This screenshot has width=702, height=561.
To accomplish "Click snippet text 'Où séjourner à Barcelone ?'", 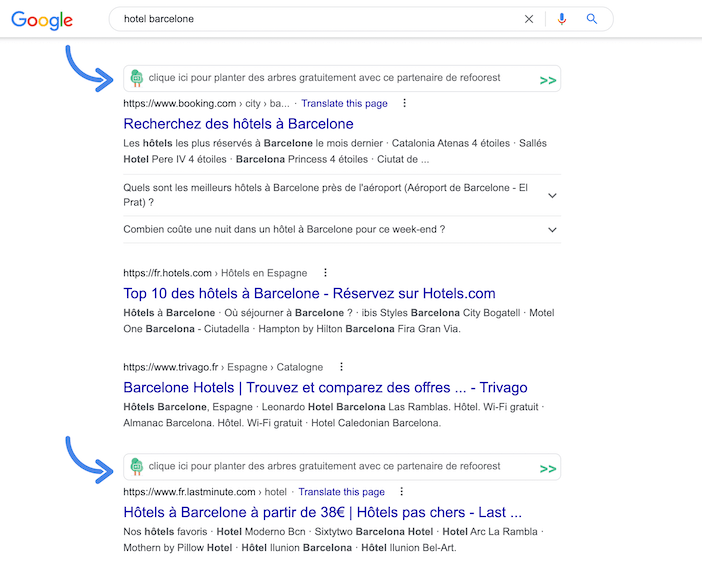I will point(288,313).
